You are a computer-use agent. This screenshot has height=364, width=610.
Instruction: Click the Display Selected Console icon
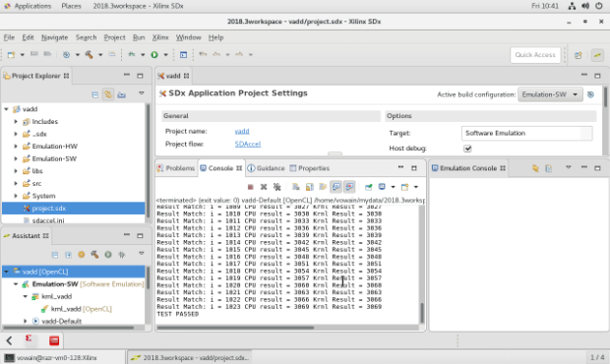(x=382, y=187)
